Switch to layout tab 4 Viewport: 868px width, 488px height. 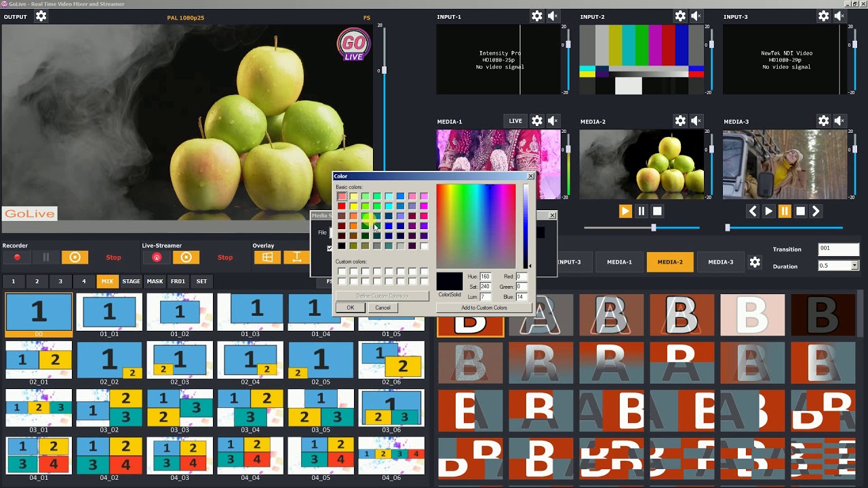point(83,281)
